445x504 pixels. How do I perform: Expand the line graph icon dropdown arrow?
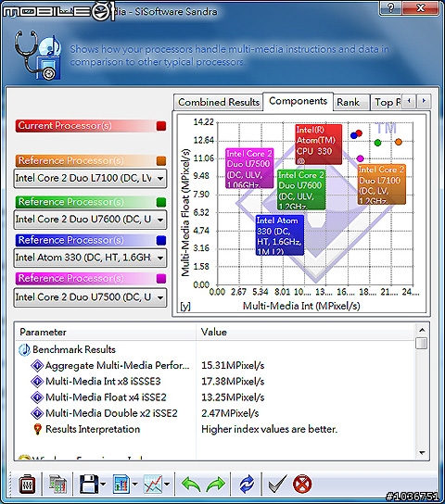click(x=167, y=484)
